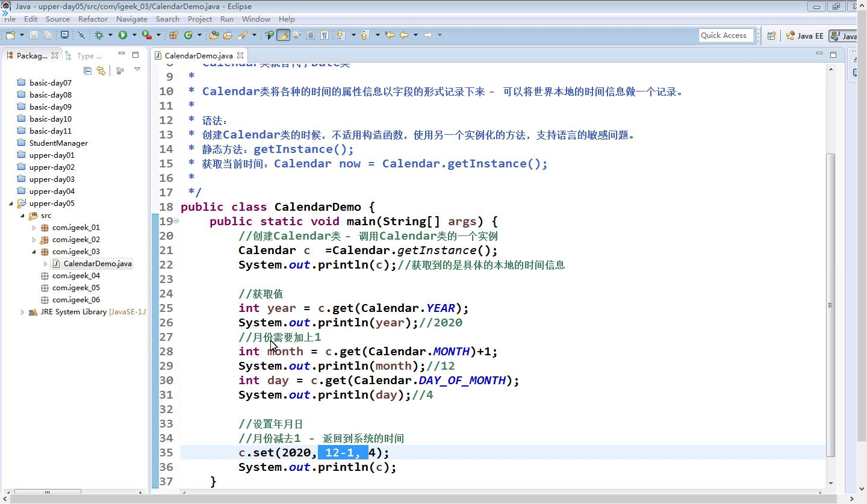The height and width of the screenshot is (504, 867).
Task: Click the Save All toolbar icon
Action: 48,36
